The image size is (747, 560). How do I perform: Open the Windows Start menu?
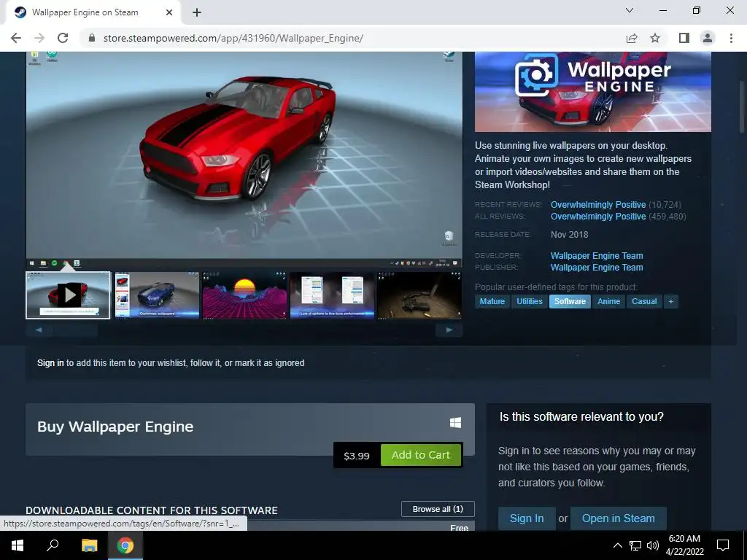[18, 545]
